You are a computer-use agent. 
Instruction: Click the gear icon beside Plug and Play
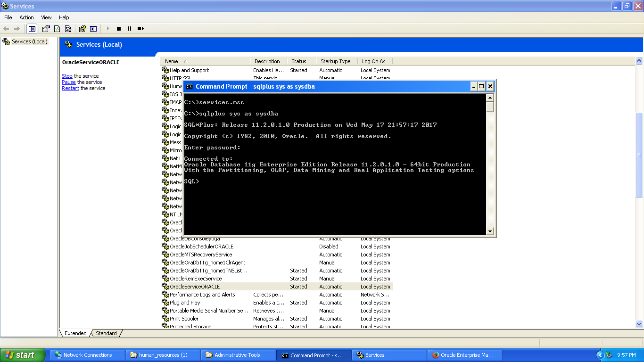pyautogui.click(x=165, y=303)
